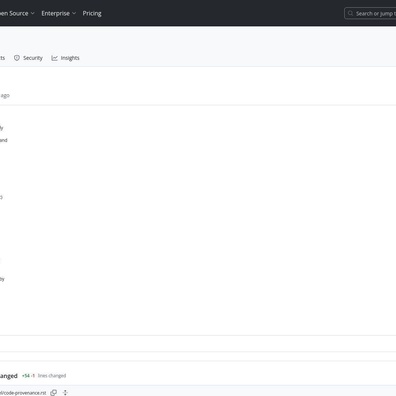This screenshot has height=396, width=396.
Task: Click the code-provenance.rst file name
Action: pos(23,393)
